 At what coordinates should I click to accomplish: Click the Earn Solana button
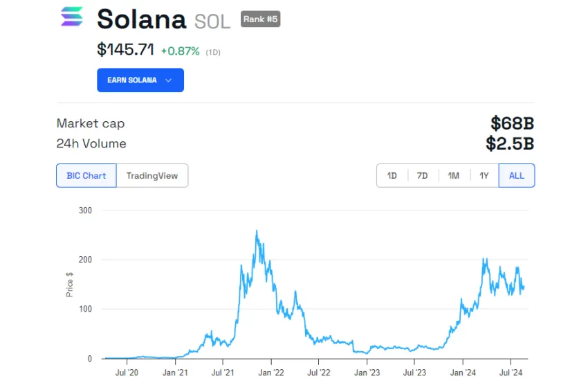coord(140,80)
